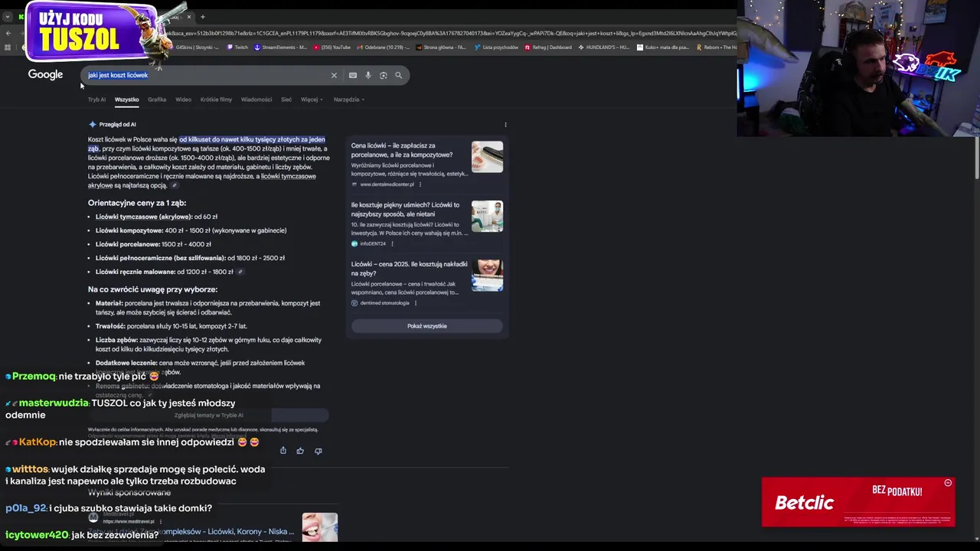Open the smile thumbnail for dentimed article
Image resolution: width=980 pixels, height=551 pixels.
pos(487,275)
